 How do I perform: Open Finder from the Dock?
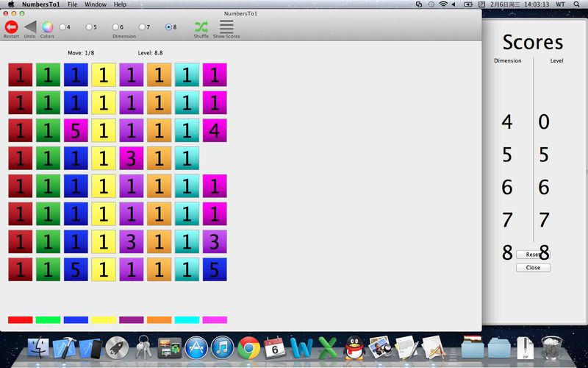coord(38,347)
